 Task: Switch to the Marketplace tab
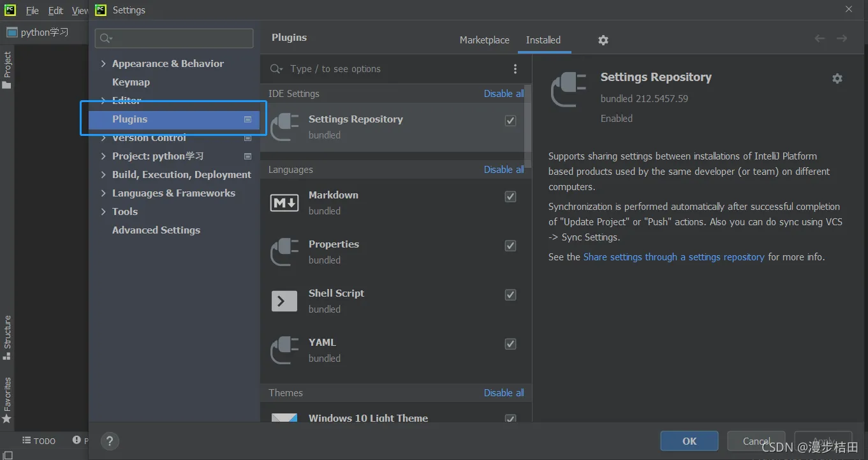click(484, 40)
